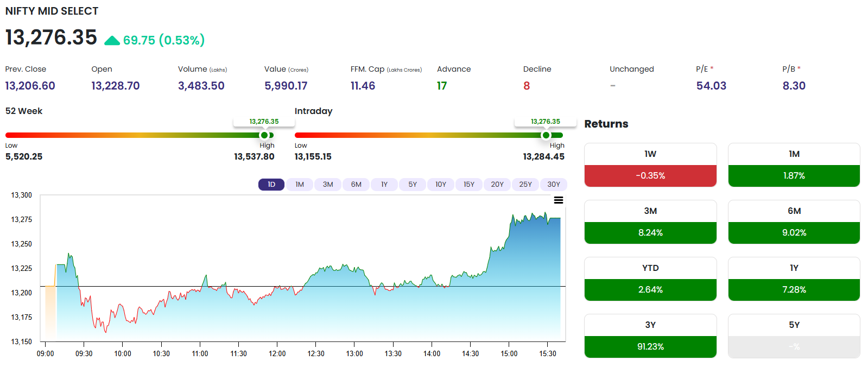Click the Advance count 17
The image size is (868, 367).
(442, 86)
